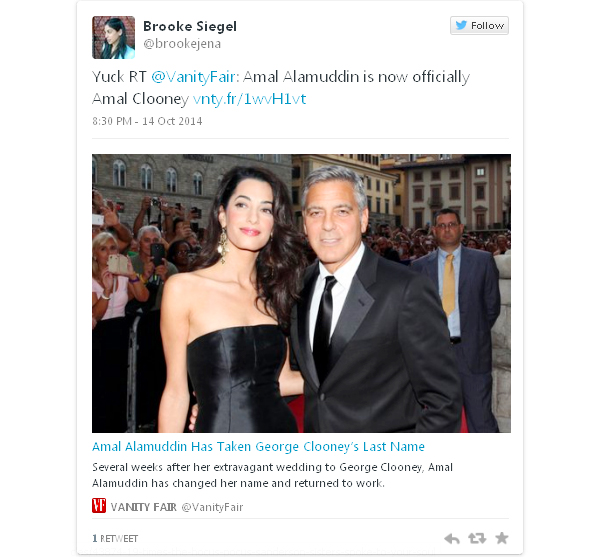Open the headline 'Amal Alamuddin Has Taken George Clooney's Last Name'

258,447
